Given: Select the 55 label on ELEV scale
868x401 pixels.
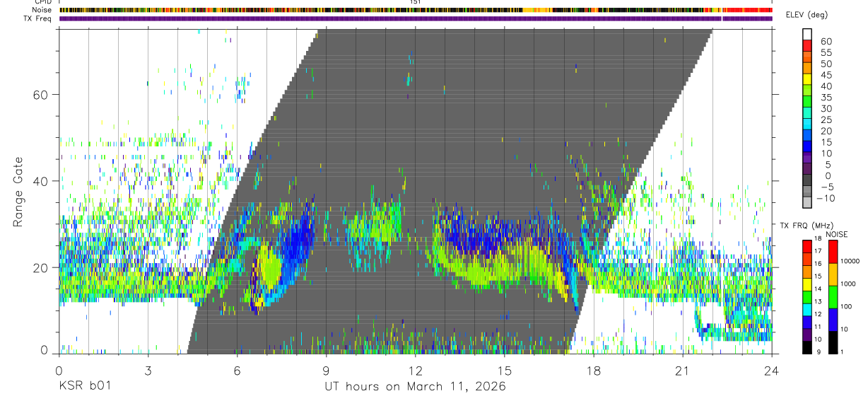Looking at the screenshot, I should (826, 53).
